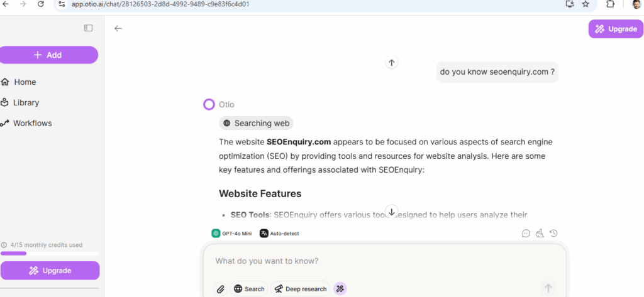Click the Website Features heading

coord(260,193)
